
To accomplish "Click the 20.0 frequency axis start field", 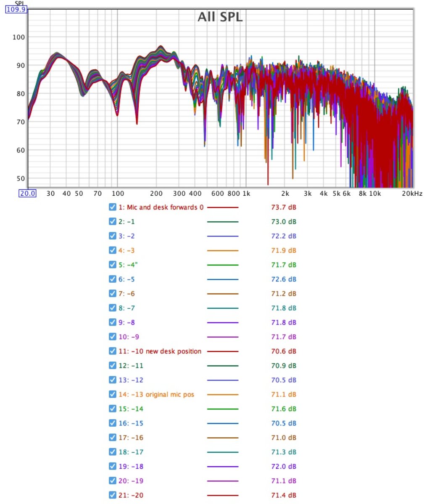I will tap(27, 193).
